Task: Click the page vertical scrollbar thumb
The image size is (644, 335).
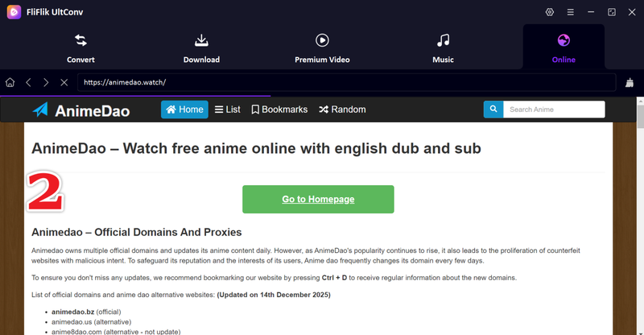Action: tap(640, 117)
